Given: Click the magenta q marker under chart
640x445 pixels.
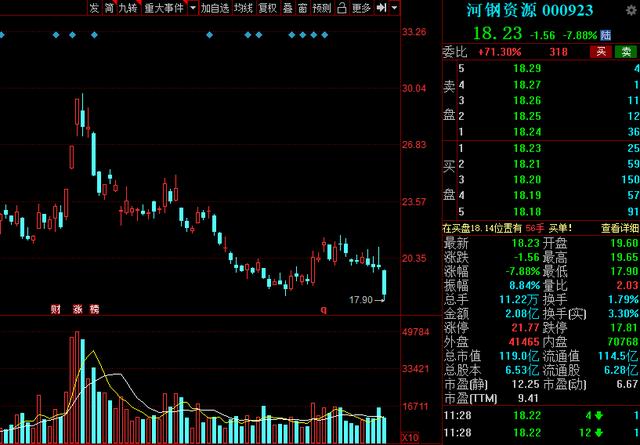Looking at the screenshot, I should tap(324, 309).
